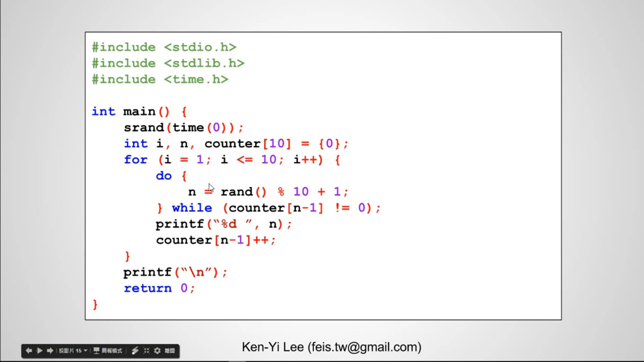644x362 pixels.
Task: Click the for loop header line
Action: point(231,160)
